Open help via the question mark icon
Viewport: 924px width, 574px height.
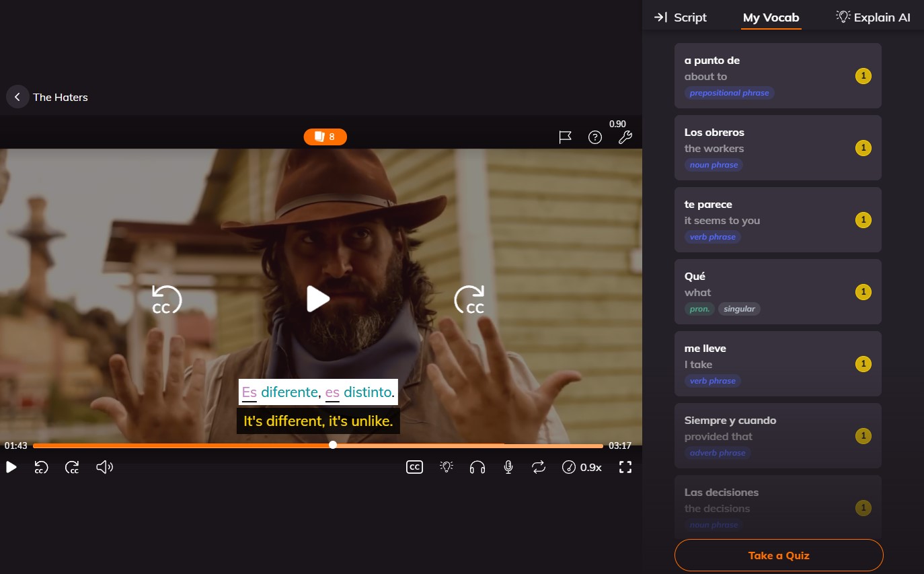point(594,137)
